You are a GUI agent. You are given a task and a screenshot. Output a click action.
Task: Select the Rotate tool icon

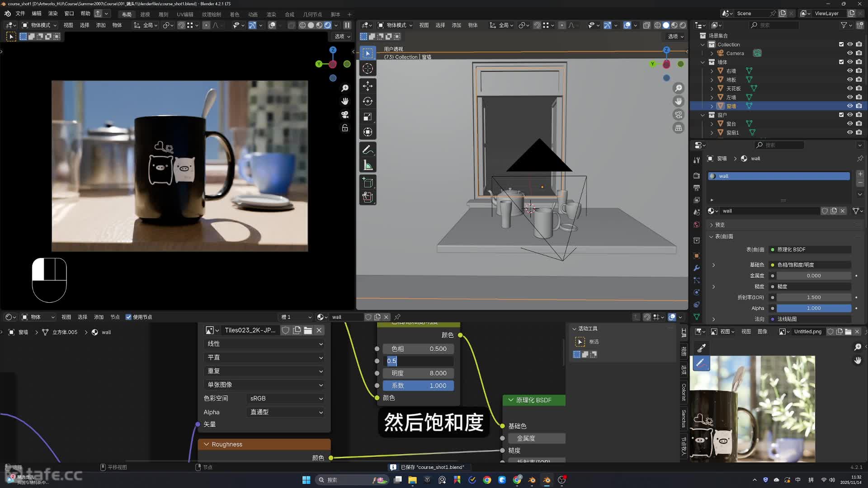pyautogui.click(x=368, y=101)
